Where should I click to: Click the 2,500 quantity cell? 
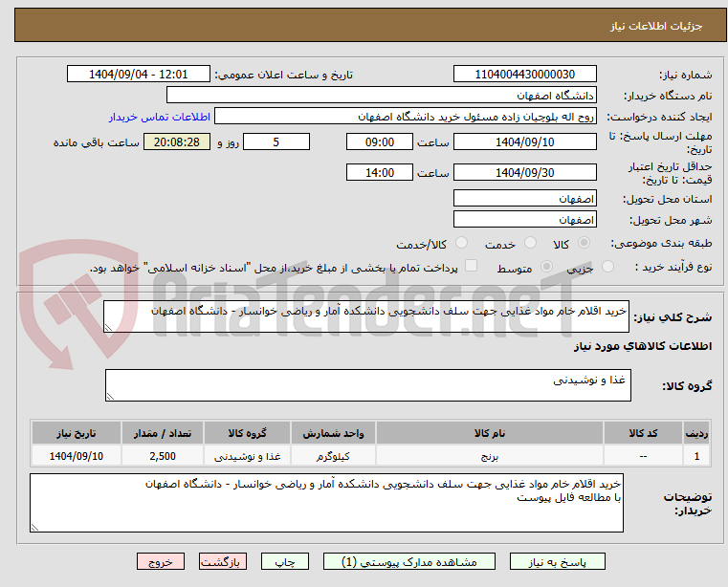pos(163,456)
